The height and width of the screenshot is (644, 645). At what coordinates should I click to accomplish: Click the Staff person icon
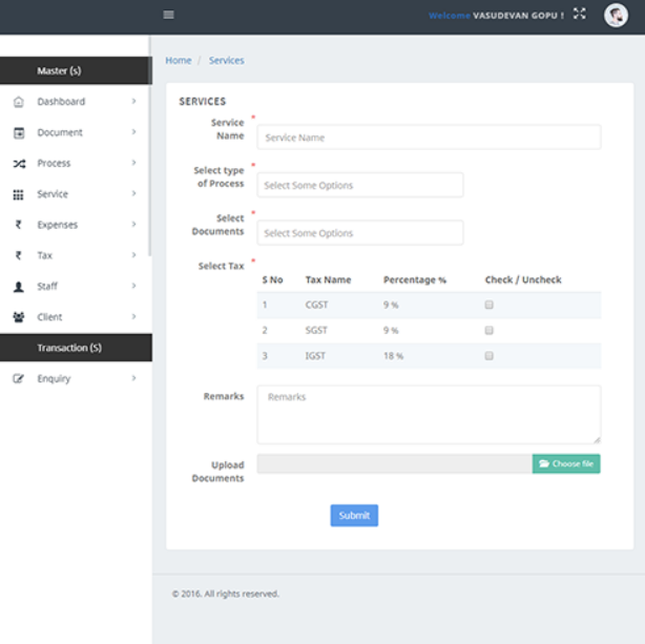[x=18, y=287]
